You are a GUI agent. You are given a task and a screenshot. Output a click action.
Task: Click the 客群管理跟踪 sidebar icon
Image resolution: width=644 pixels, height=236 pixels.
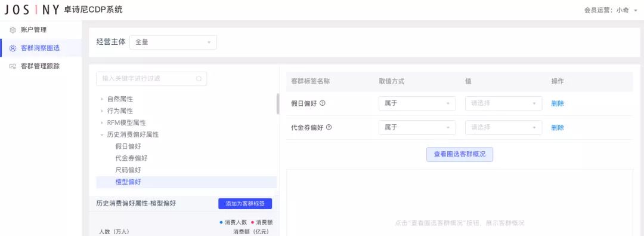13,66
